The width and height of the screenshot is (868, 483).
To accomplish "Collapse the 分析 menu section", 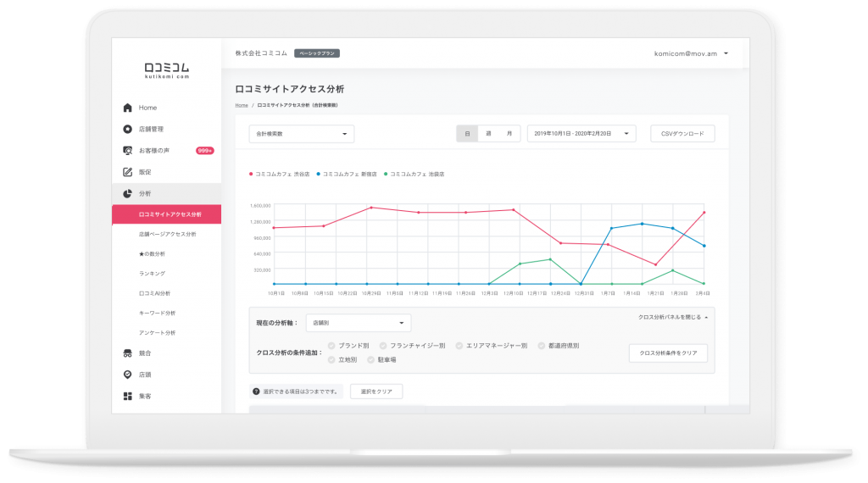I will 167,194.
